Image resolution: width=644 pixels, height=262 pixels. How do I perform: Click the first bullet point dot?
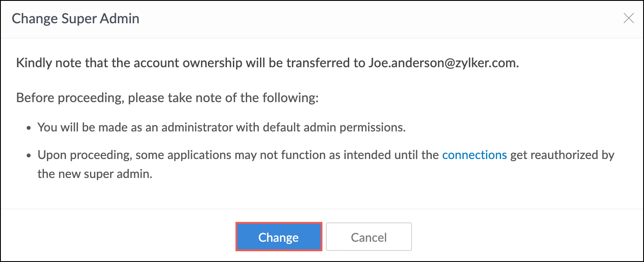29,128
